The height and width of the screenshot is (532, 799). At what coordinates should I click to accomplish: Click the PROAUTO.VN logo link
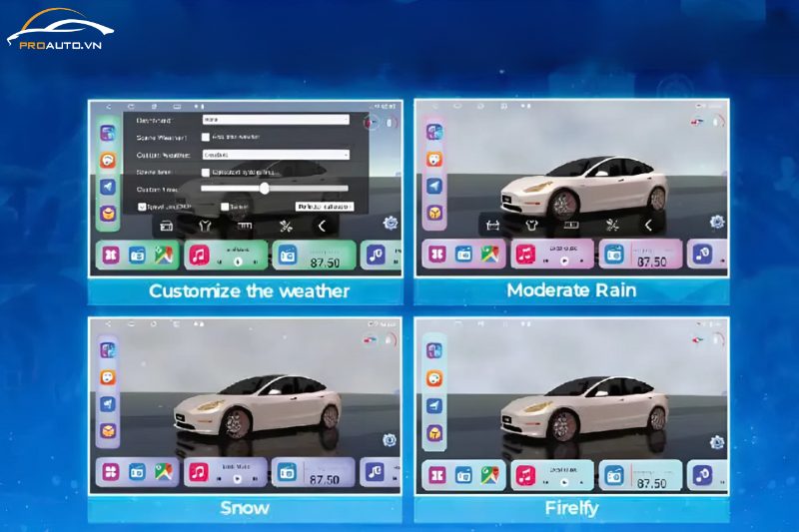60,30
